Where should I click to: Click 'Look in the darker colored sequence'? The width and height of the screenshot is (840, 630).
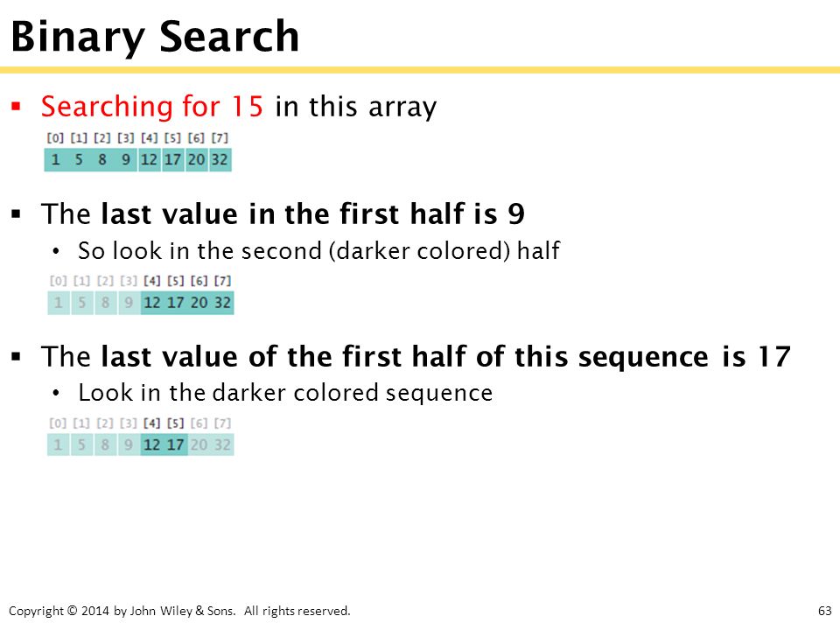[x=285, y=393]
